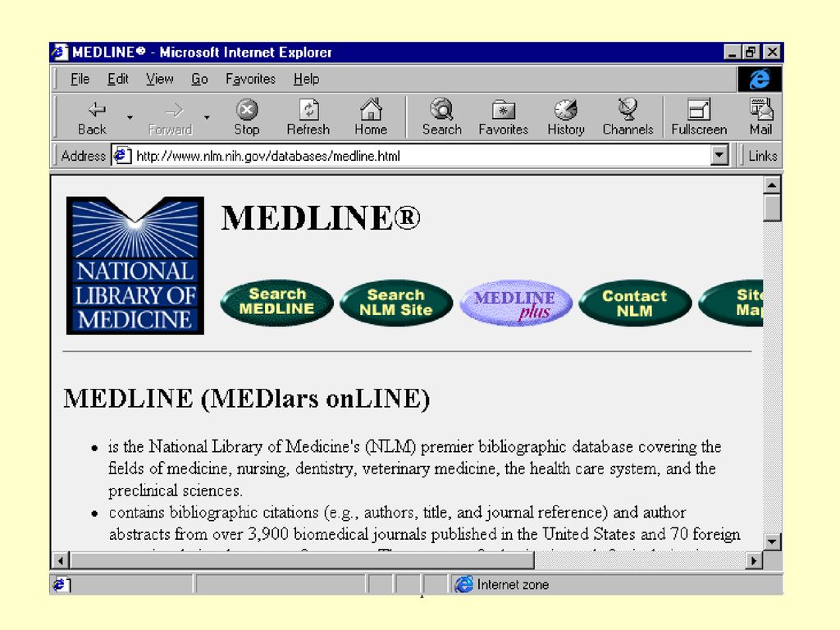Click the horizontal scrollbar left arrow
Screen dimensions: 840x630
61,560
